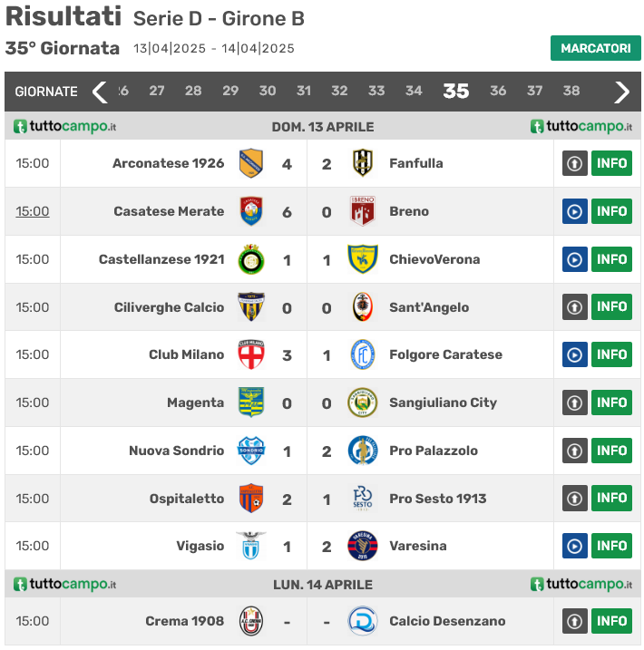The height and width of the screenshot is (650, 644).
Task: Click upload icon for Arconatese 1926 match
Action: coord(575,163)
